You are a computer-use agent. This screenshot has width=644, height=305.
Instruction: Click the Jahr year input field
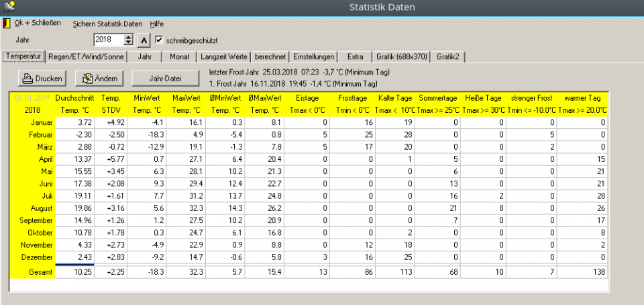109,40
